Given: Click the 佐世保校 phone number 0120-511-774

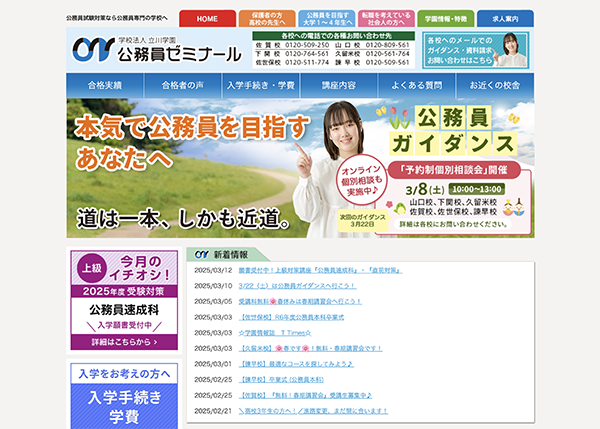Looking at the screenshot, I should [307, 62].
